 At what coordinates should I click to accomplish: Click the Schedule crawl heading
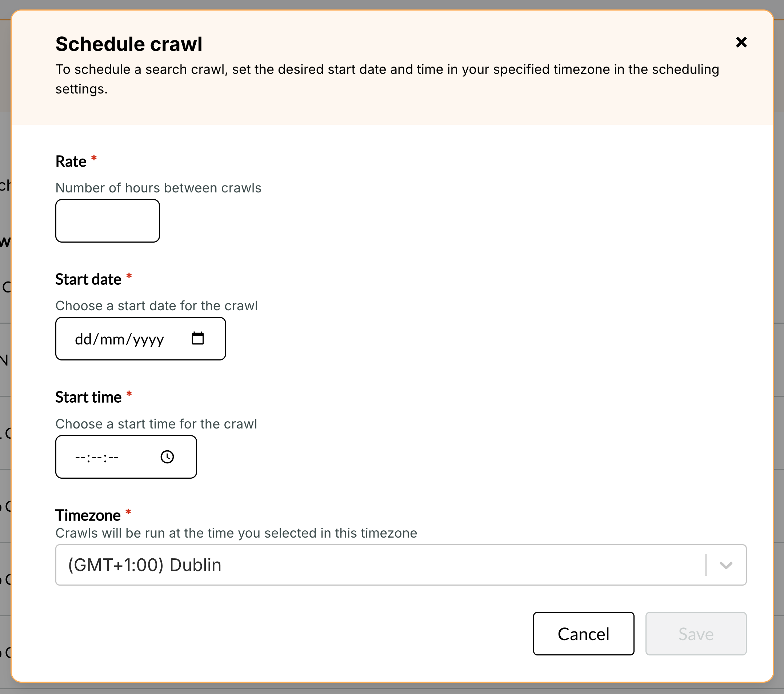click(x=129, y=44)
